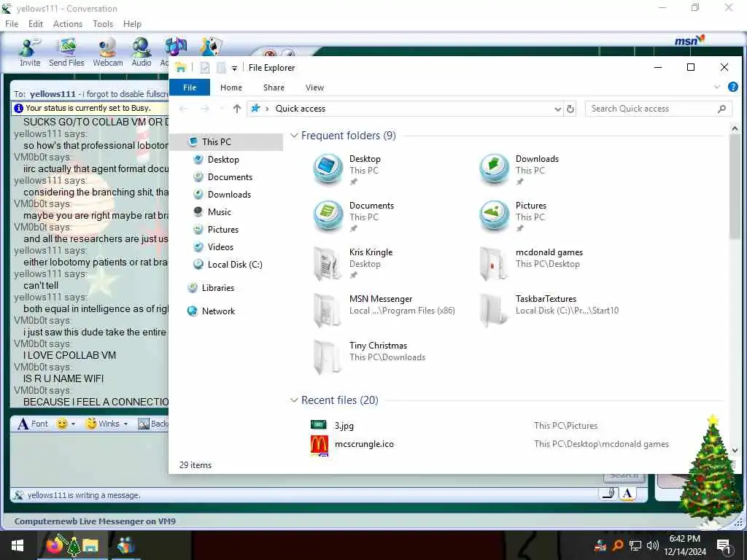Click the film and music Activities icon
Viewport: 747px width, 560px height.
(174, 47)
